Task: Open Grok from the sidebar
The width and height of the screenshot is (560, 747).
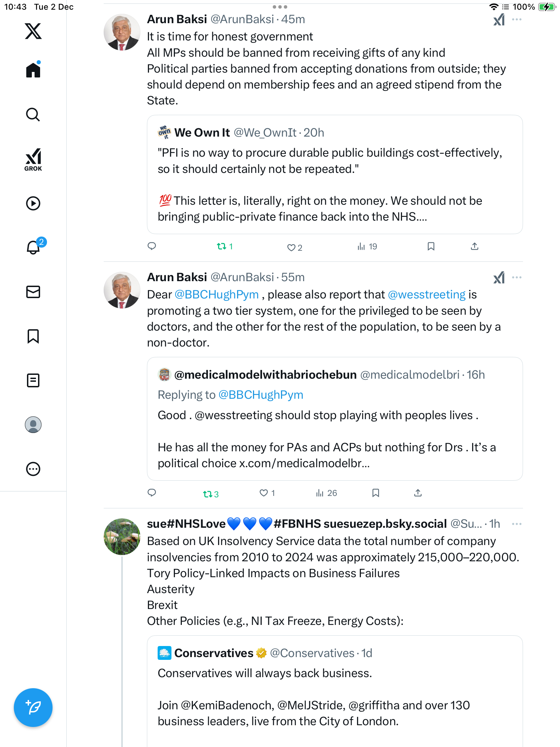Action: pyautogui.click(x=33, y=159)
